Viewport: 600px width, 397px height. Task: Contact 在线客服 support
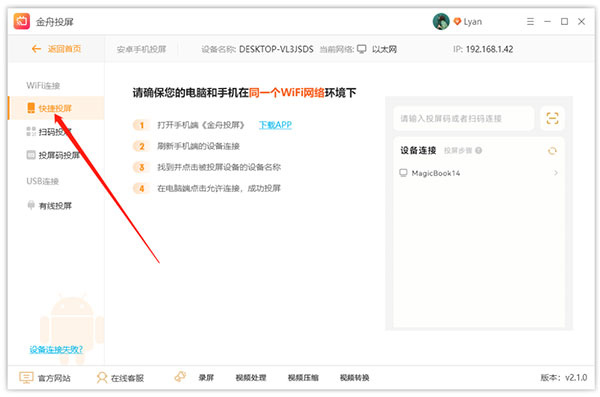[x=120, y=378]
